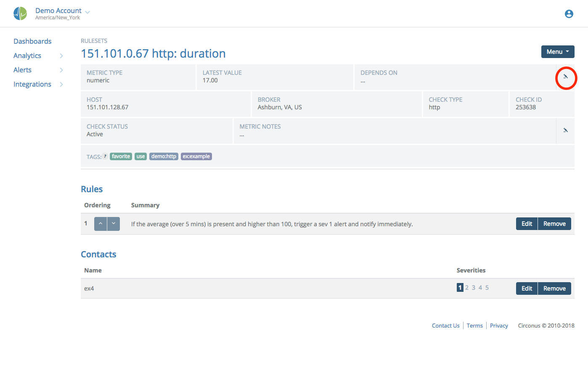The image size is (588, 373).
Task: Remove the ex4 contact
Action: (x=554, y=288)
